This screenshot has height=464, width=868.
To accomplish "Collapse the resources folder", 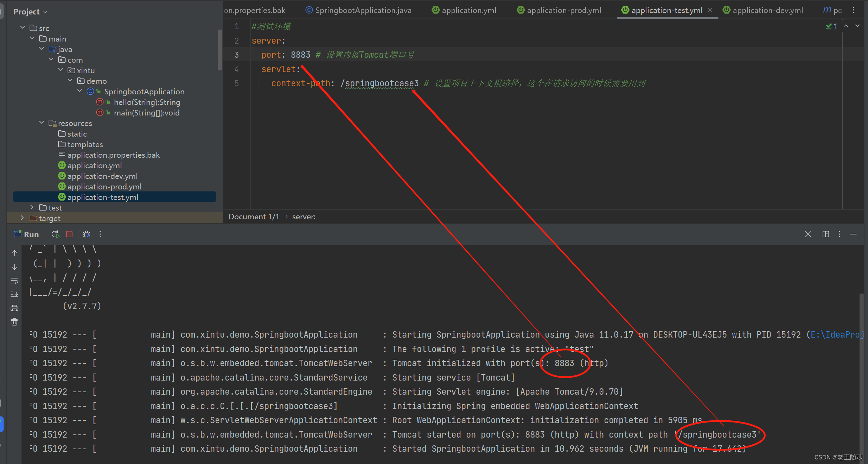I will (42, 123).
